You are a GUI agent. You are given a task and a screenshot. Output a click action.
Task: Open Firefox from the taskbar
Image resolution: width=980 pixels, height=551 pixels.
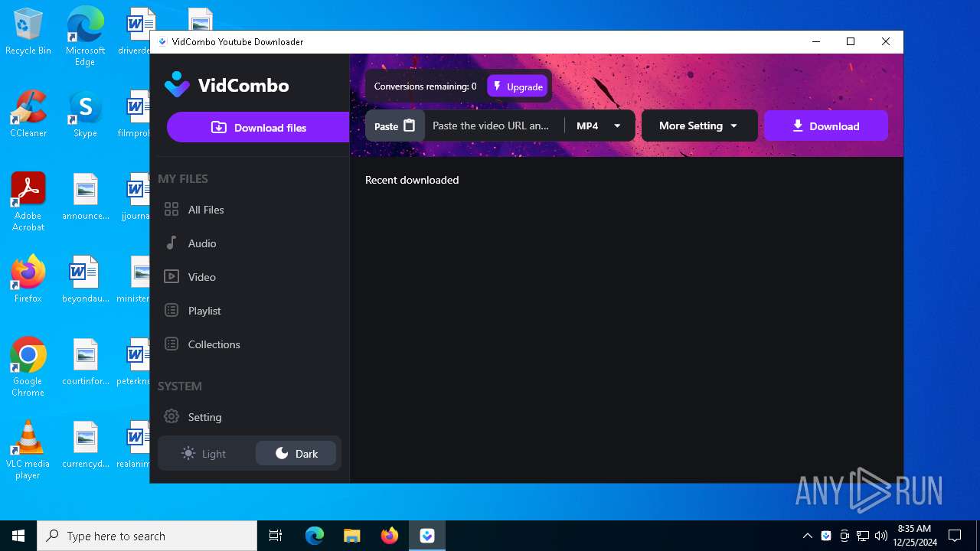[x=390, y=536]
